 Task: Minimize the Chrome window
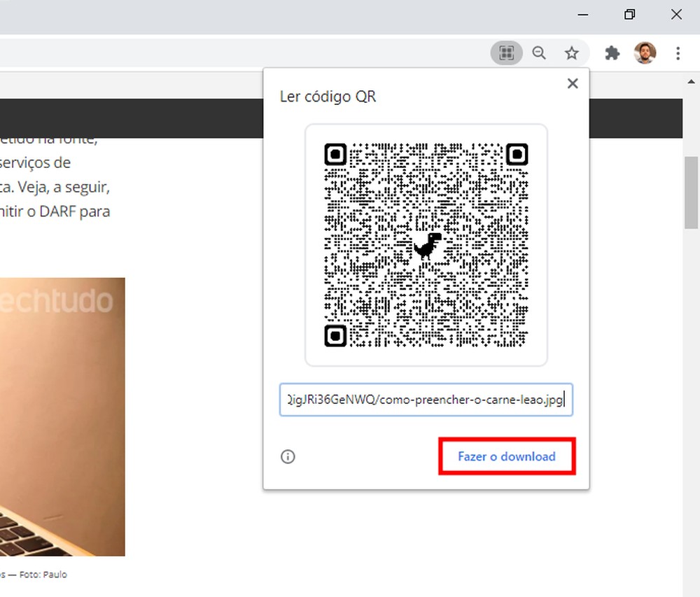click(x=582, y=14)
